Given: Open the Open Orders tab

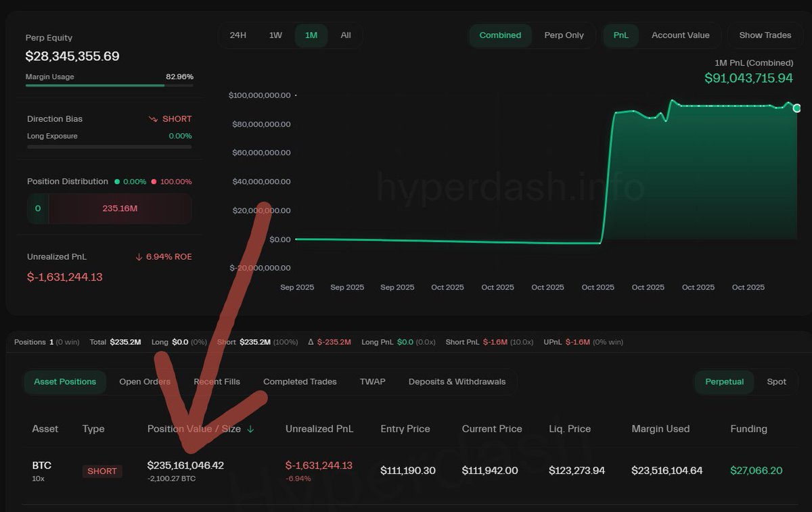Looking at the screenshot, I should click(145, 381).
